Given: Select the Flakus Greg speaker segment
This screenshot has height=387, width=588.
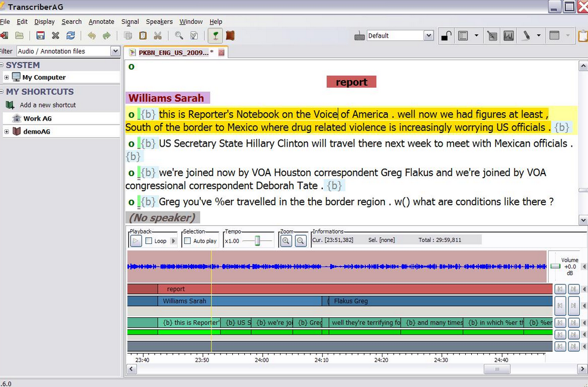Looking at the screenshot, I should (441, 301).
